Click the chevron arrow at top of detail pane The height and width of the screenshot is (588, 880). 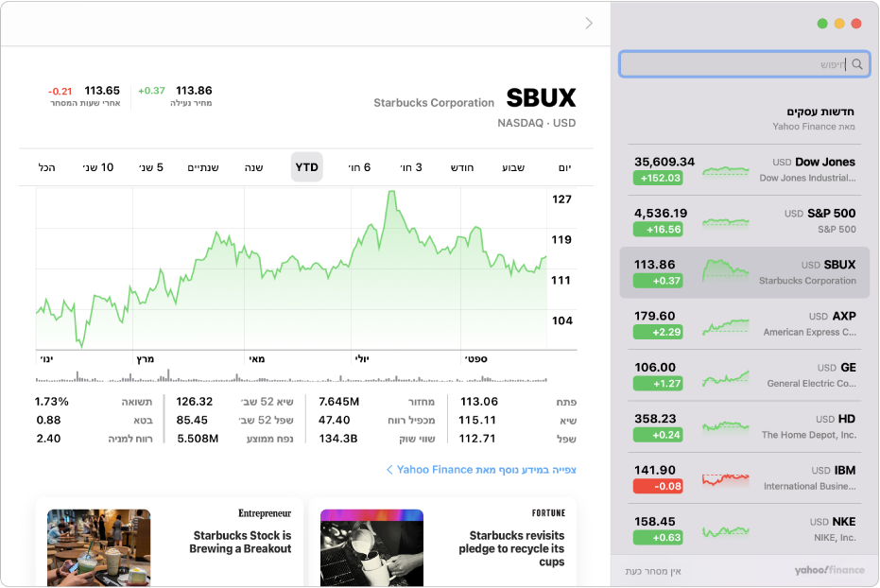[589, 23]
